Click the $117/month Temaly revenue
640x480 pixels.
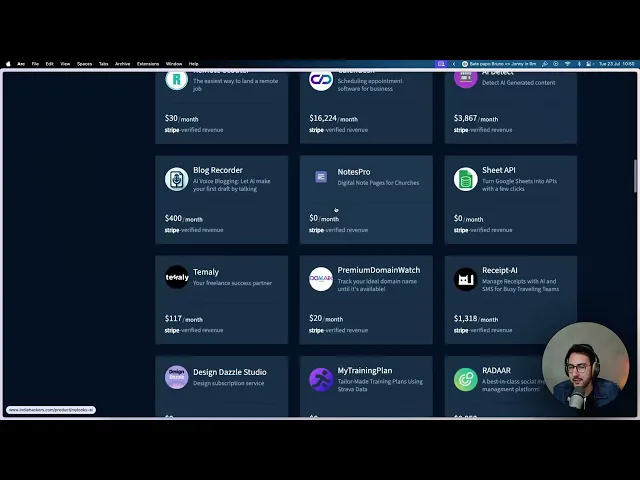point(184,318)
